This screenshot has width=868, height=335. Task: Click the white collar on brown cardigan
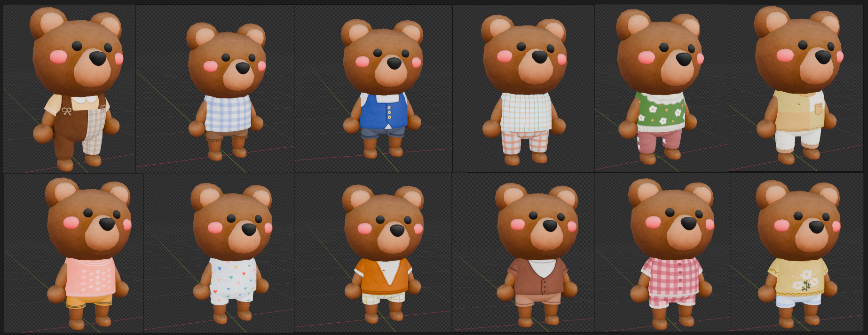541,267
